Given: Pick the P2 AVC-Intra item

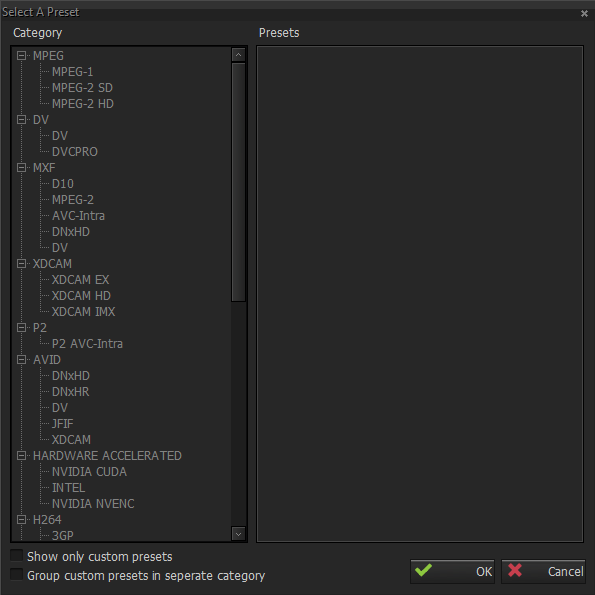Looking at the screenshot, I should [x=87, y=344].
